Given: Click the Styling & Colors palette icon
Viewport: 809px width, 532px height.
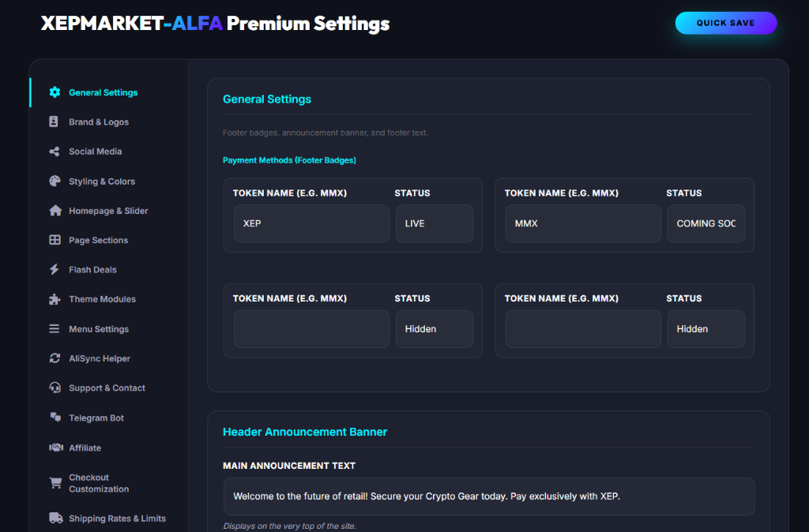Looking at the screenshot, I should tap(55, 182).
